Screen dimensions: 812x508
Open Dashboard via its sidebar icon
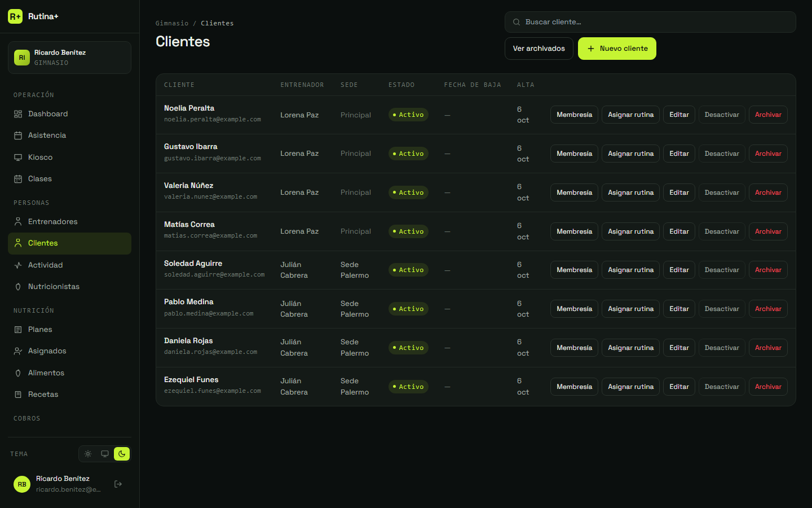(18, 114)
